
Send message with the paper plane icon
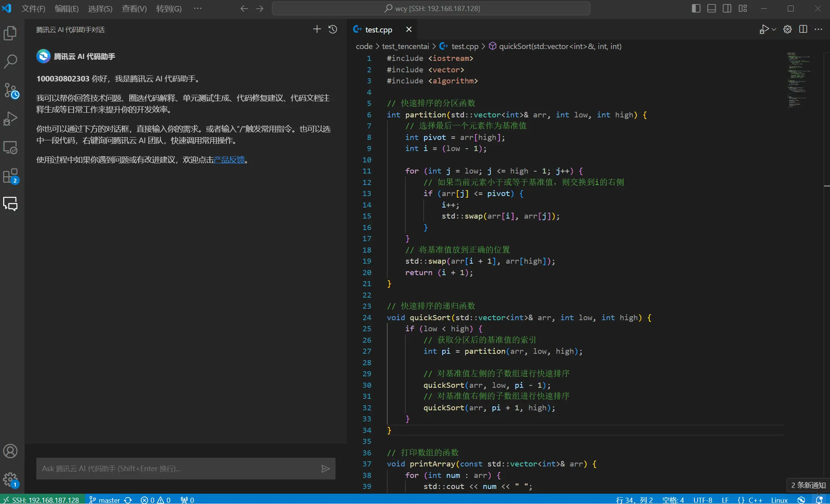pyautogui.click(x=325, y=469)
